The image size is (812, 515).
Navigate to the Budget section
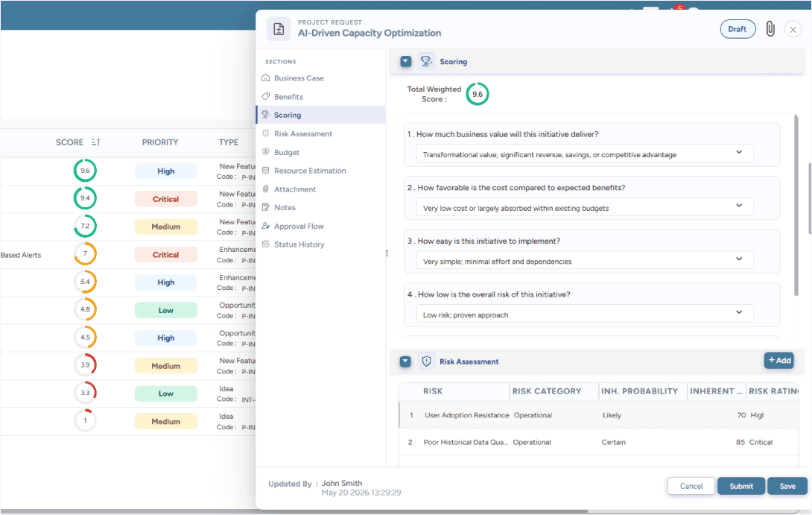[287, 152]
